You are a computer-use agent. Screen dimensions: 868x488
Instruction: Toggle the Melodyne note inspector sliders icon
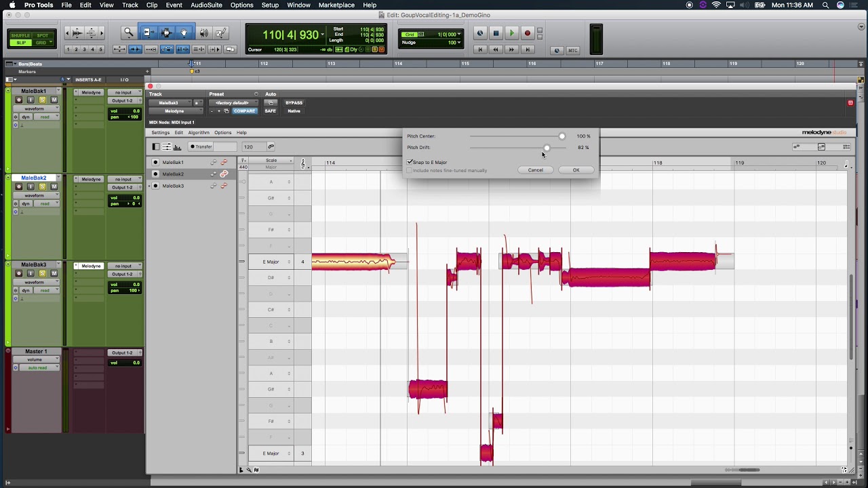[x=167, y=147]
